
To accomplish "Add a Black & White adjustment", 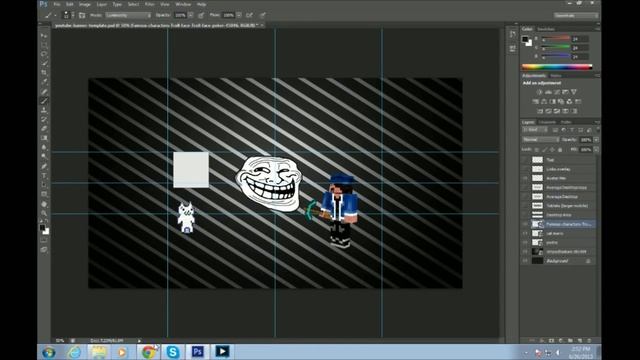I will [552, 102].
